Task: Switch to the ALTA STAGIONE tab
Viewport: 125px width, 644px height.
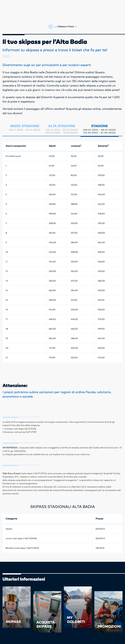Action: click(x=62, y=129)
